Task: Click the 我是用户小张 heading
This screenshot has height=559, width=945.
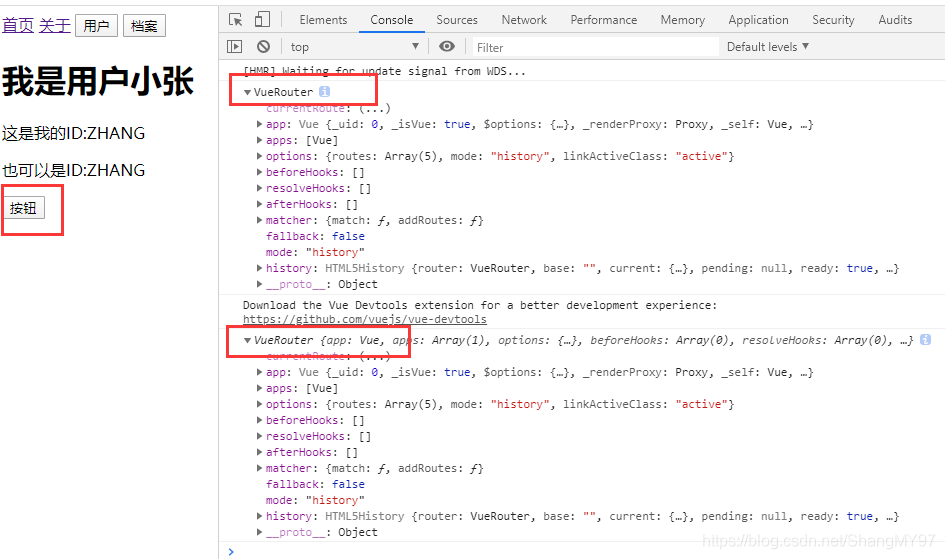Action: coord(98,81)
